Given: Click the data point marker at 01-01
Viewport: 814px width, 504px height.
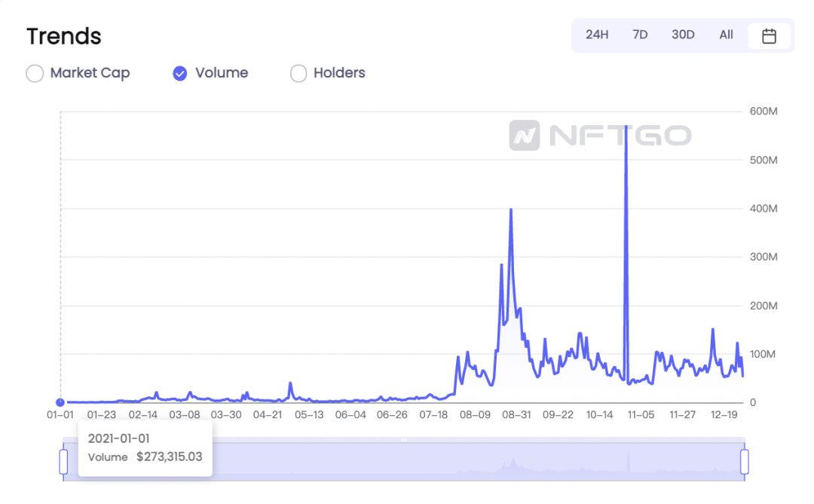Looking at the screenshot, I should click(x=60, y=402).
